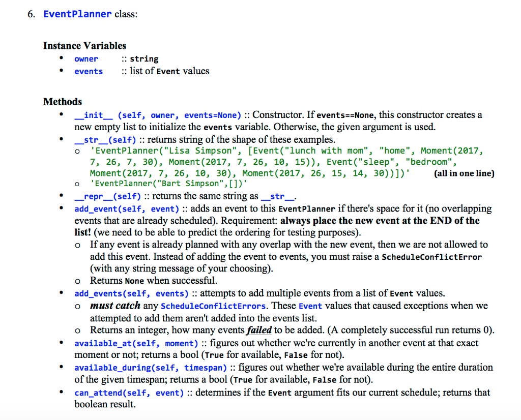Click the circle bullet before must catch
This screenshot has width=521, height=420.
pos(77,306)
